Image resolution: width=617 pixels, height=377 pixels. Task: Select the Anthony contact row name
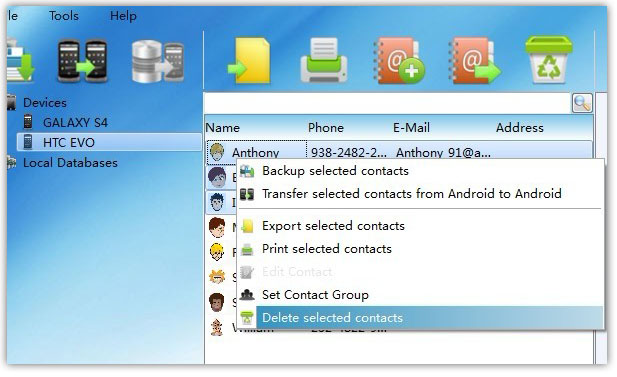[255, 152]
